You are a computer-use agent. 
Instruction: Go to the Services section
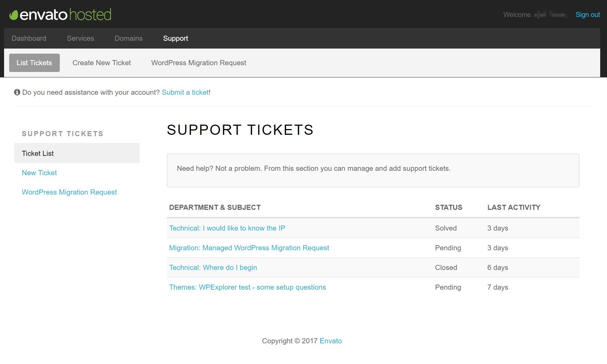(80, 38)
